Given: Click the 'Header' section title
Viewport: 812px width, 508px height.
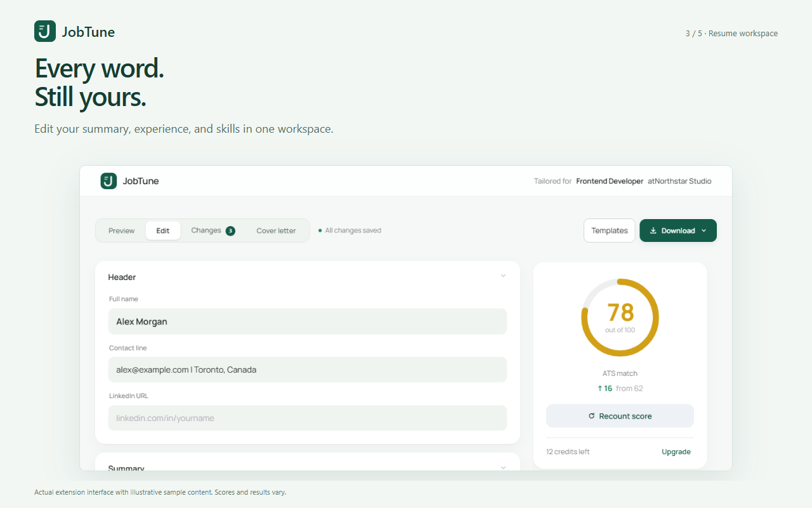Looking at the screenshot, I should pyautogui.click(x=122, y=277).
